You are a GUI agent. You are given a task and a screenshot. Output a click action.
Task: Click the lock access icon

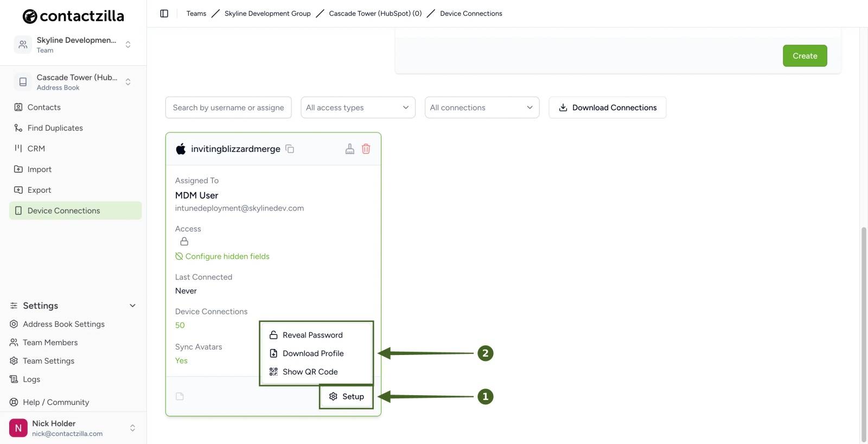pyautogui.click(x=184, y=242)
